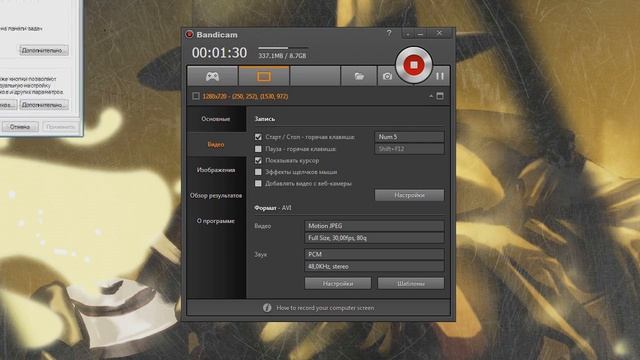
Task: Toggle Показывать курсор checkbox
Action: pyautogui.click(x=258, y=160)
